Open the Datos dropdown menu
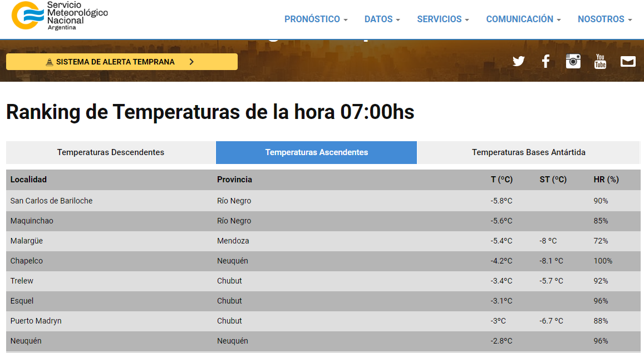This screenshot has width=644, height=353. tap(382, 19)
